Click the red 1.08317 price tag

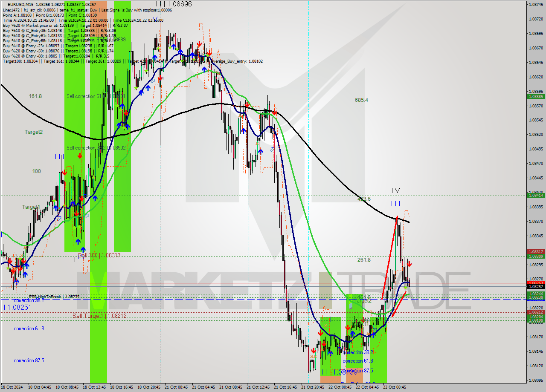pos(536,251)
